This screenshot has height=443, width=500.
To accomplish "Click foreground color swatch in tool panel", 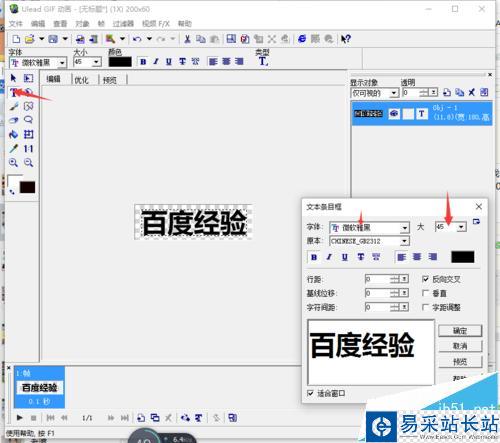I will coord(15,181).
